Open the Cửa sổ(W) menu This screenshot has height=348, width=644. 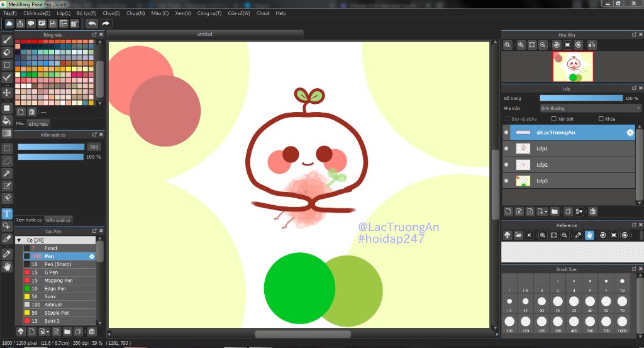pyautogui.click(x=239, y=13)
